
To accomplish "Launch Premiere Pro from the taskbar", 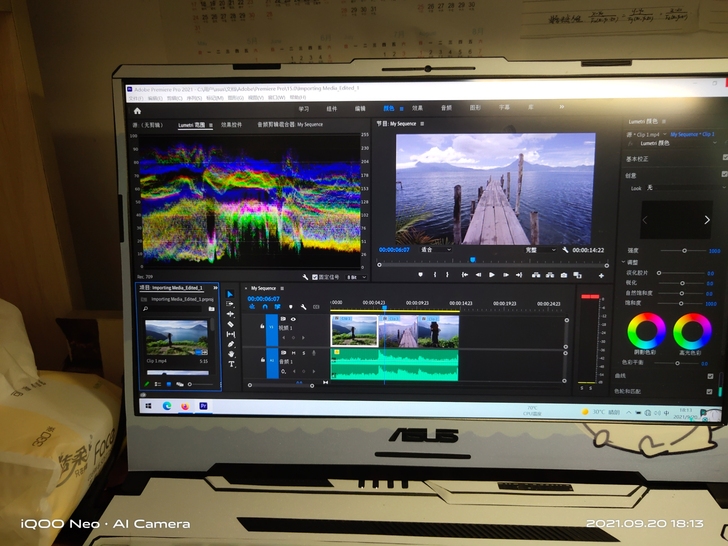I will 204,406.
